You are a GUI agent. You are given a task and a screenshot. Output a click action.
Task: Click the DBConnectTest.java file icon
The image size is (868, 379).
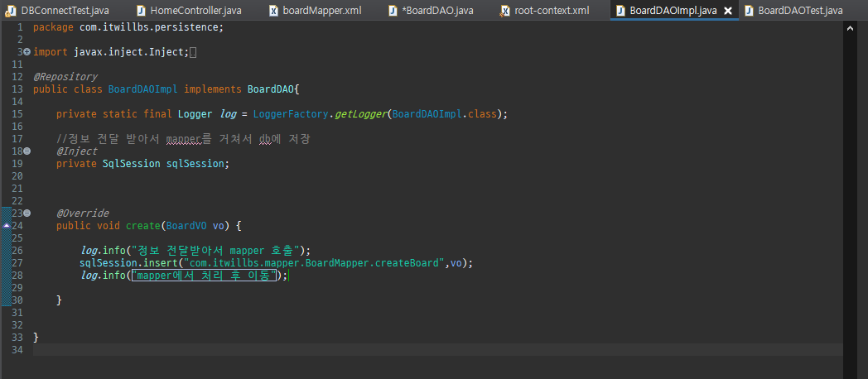pos(11,11)
